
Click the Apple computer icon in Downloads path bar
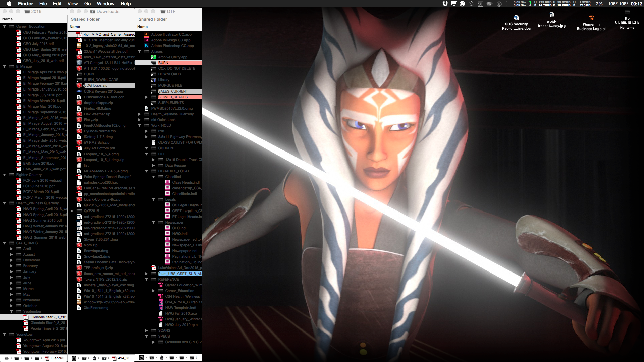pos(74,358)
